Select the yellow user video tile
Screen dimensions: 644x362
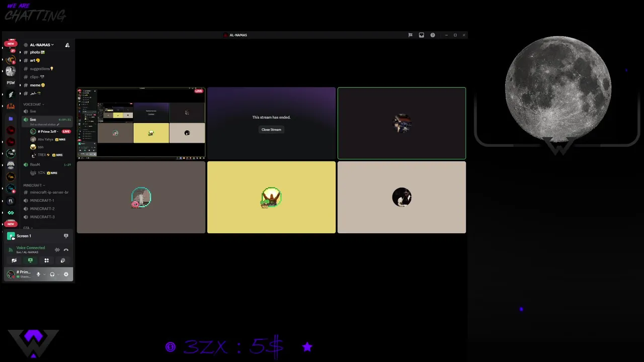[x=271, y=197]
